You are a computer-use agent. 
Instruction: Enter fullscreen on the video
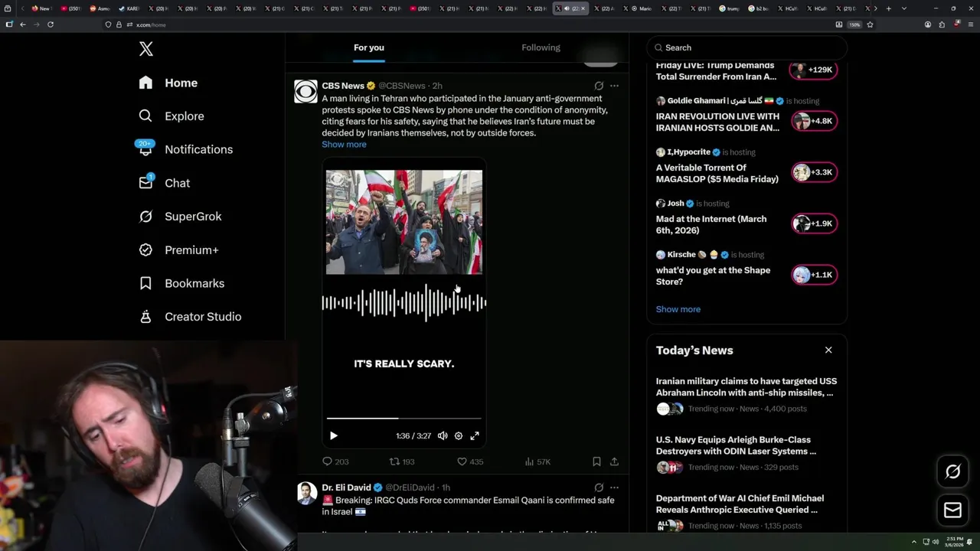coord(475,435)
